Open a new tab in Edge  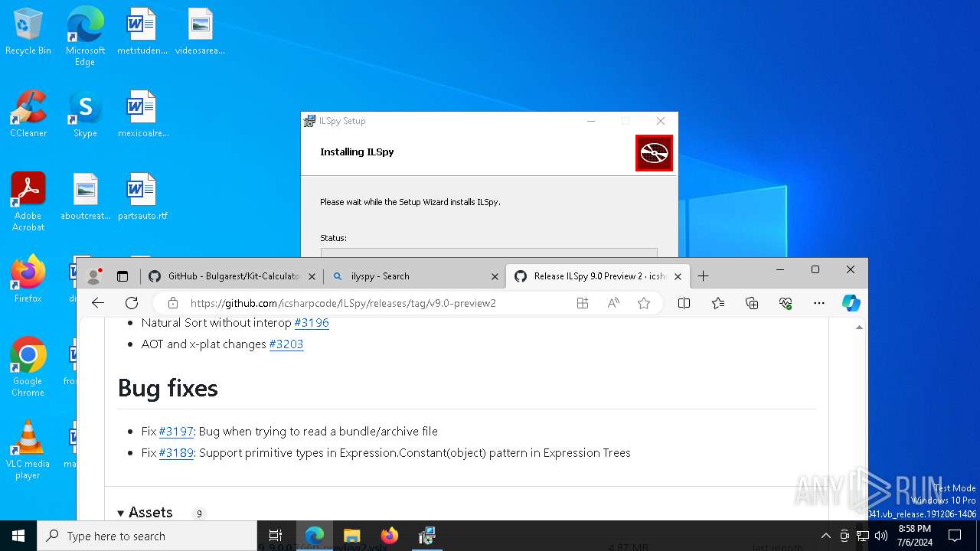click(703, 276)
